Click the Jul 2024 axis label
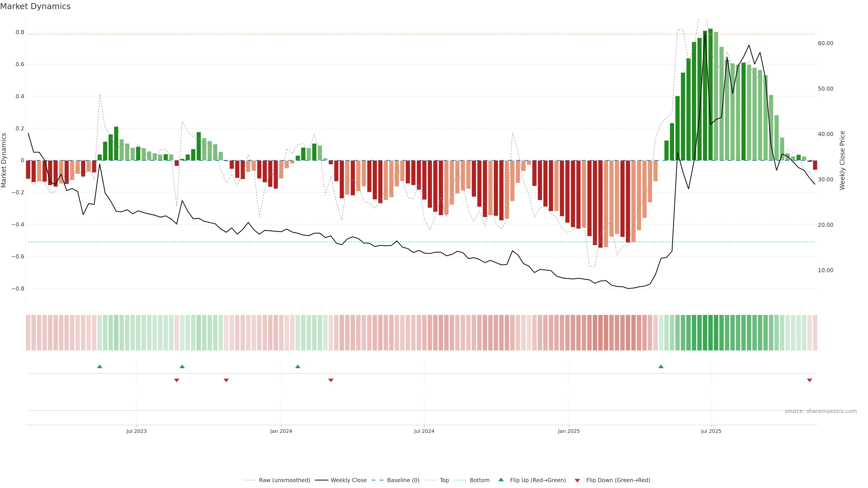Viewport: 868px width, 488px height. [x=424, y=431]
